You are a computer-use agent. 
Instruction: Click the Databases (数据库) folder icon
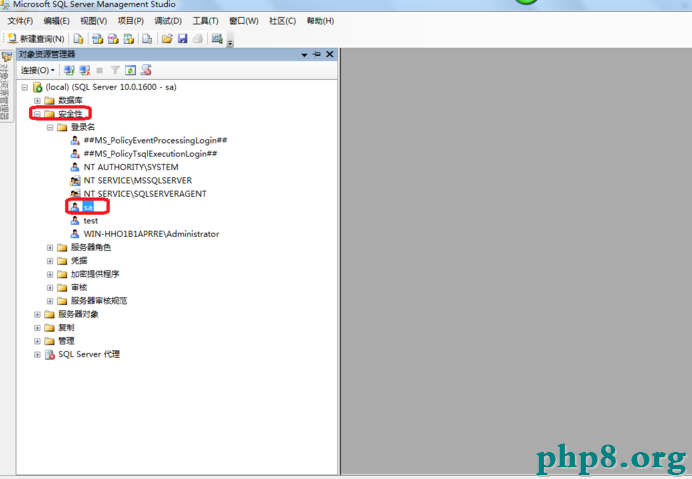pos(49,101)
